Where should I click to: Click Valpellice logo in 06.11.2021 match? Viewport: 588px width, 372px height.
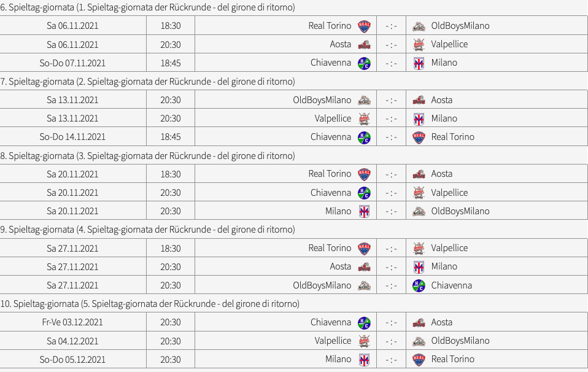419,45
